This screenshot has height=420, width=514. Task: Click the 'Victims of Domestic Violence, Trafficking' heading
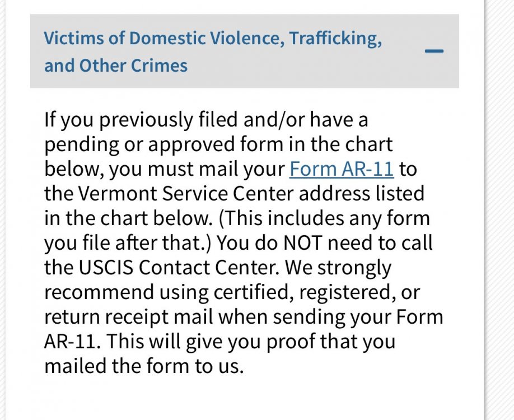[x=213, y=38]
